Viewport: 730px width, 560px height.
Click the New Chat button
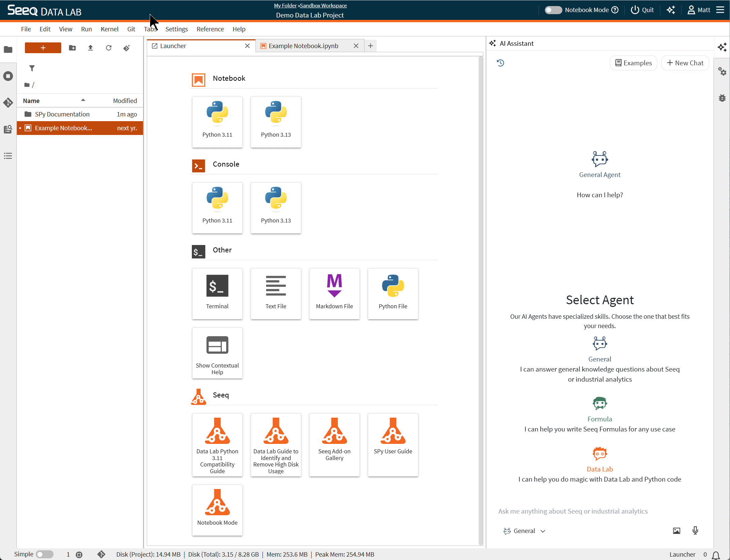(x=685, y=63)
